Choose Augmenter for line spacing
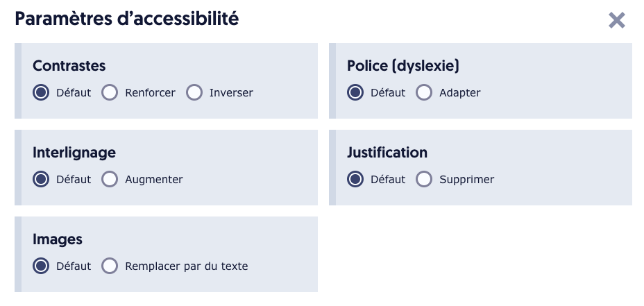 point(110,179)
